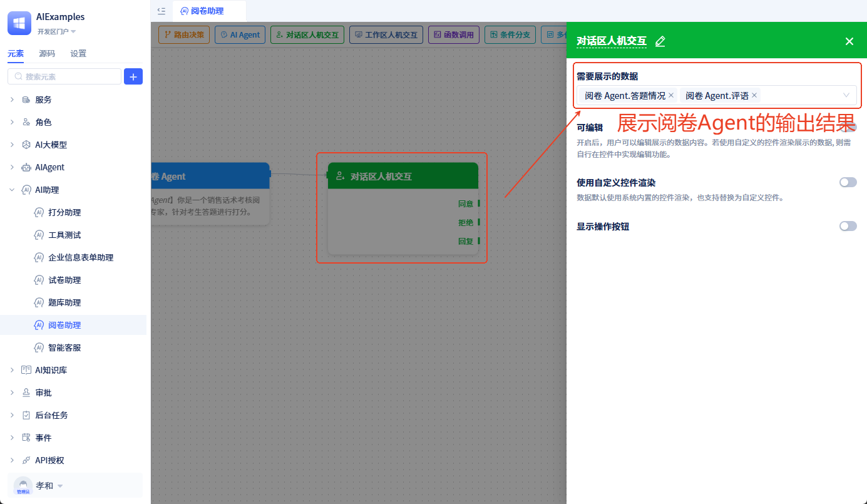Select the 阅卷 Agent canvas node
The image size is (867, 504).
click(210, 193)
